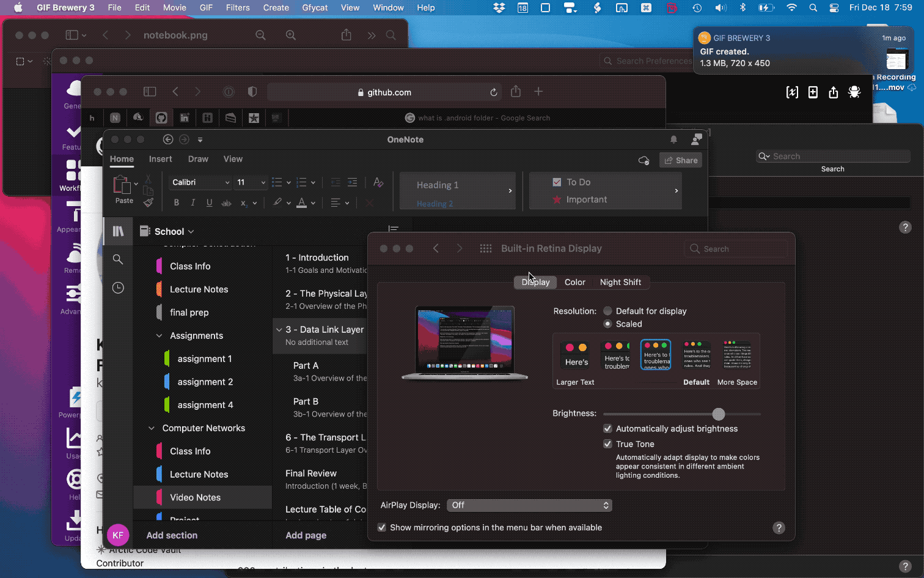Click the github.com address bar in Safari
The image size is (924, 578).
tap(384, 92)
